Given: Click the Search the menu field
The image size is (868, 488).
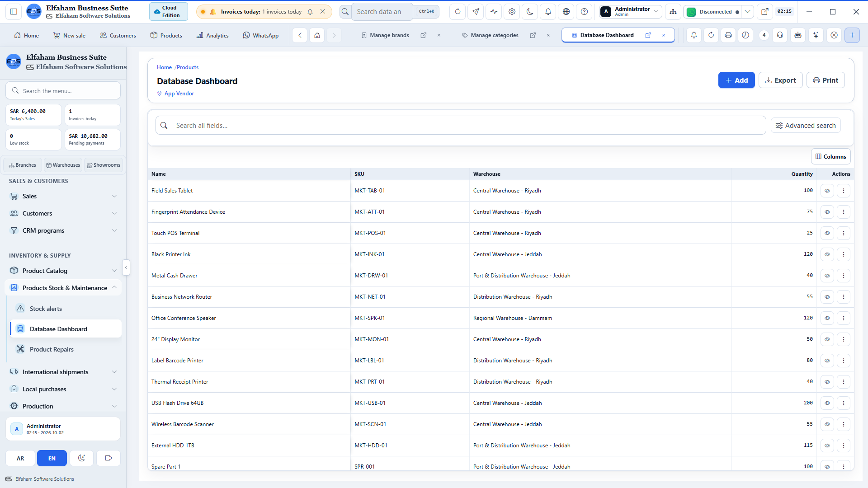Looking at the screenshot, I should coord(63,91).
